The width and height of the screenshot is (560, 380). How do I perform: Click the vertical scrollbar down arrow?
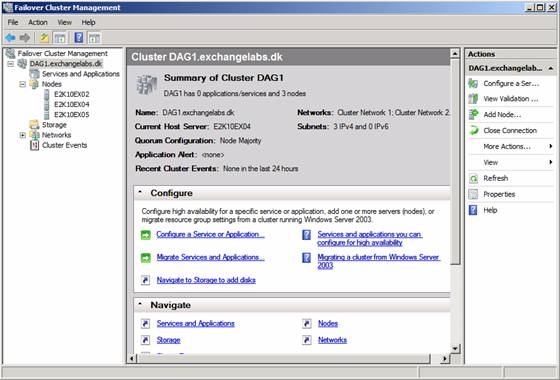(x=455, y=348)
